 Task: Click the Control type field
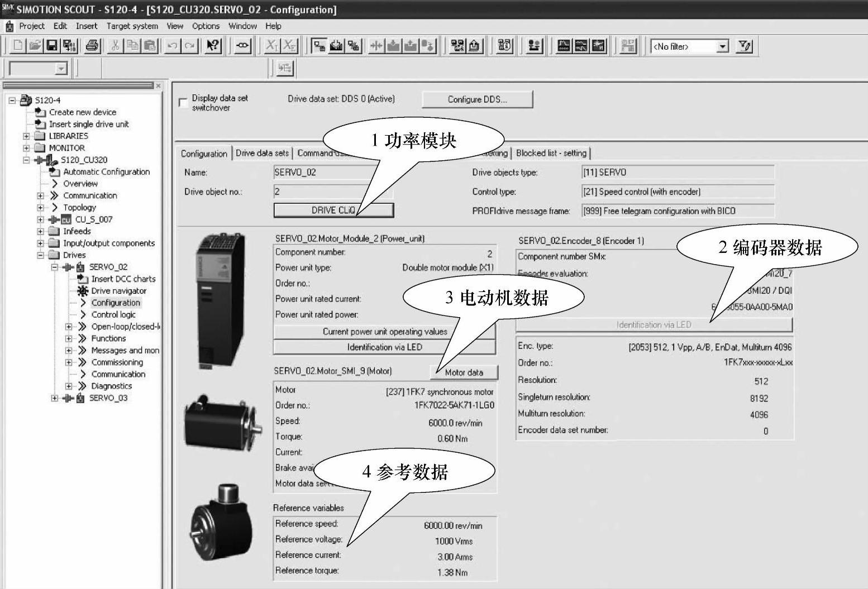pyautogui.click(x=678, y=191)
